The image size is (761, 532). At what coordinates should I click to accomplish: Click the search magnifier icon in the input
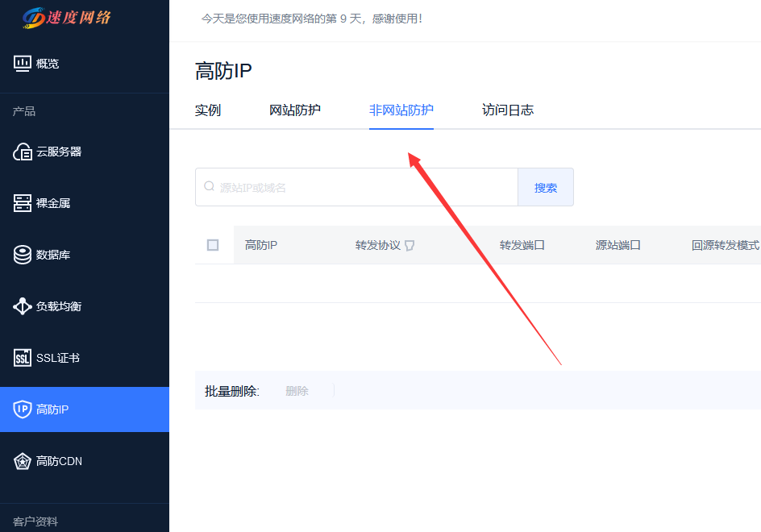coord(209,186)
